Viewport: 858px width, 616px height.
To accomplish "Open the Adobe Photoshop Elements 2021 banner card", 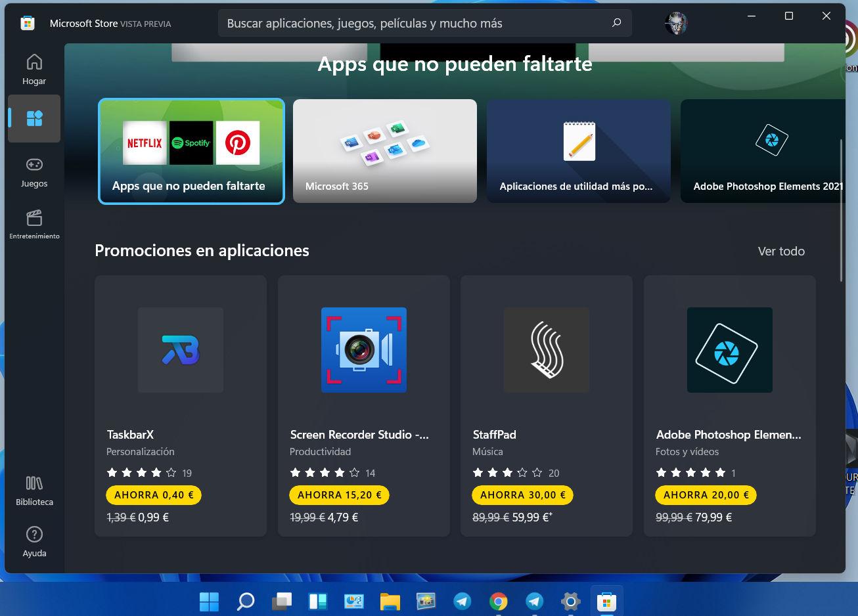I will (x=763, y=151).
